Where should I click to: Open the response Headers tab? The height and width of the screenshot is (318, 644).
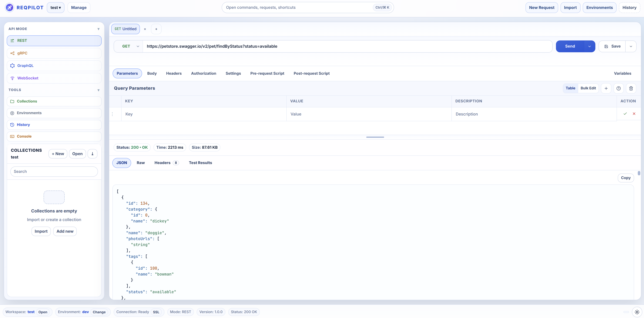tap(162, 163)
